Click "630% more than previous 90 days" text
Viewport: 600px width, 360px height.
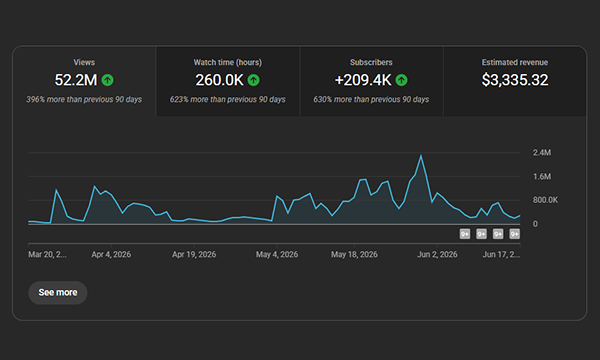click(x=371, y=99)
